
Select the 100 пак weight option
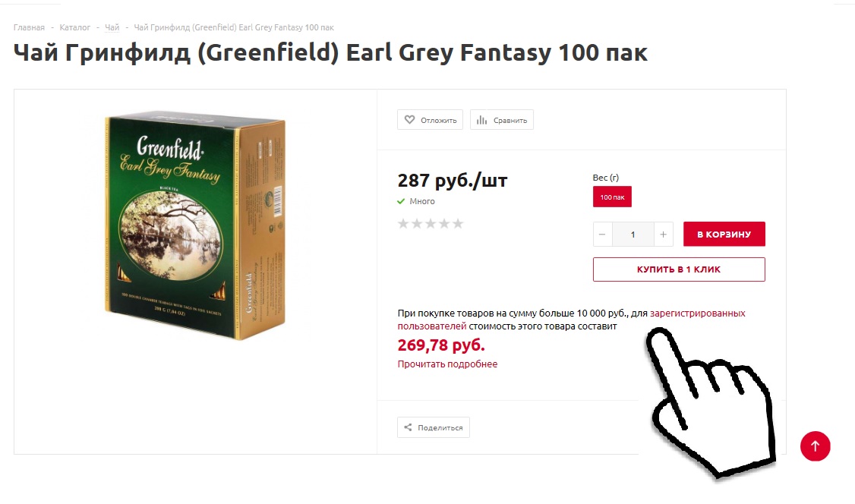(x=612, y=197)
